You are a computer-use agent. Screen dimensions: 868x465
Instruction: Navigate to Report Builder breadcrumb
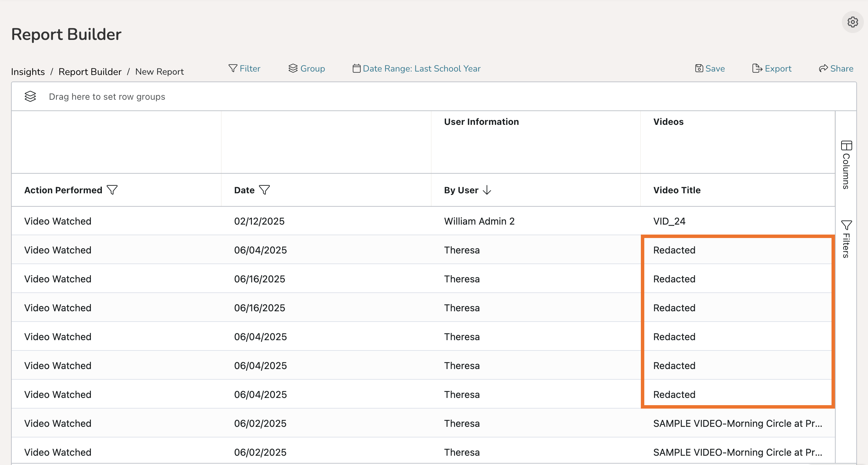point(90,72)
